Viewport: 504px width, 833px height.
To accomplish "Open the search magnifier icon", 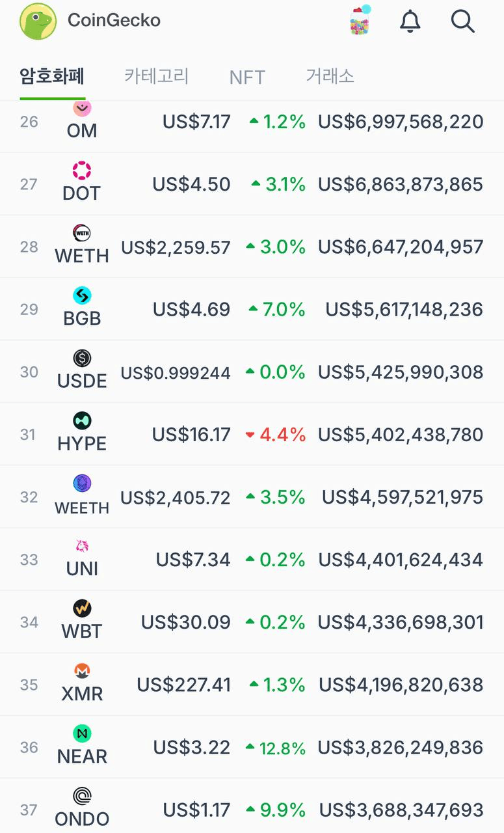I will (462, 21).
